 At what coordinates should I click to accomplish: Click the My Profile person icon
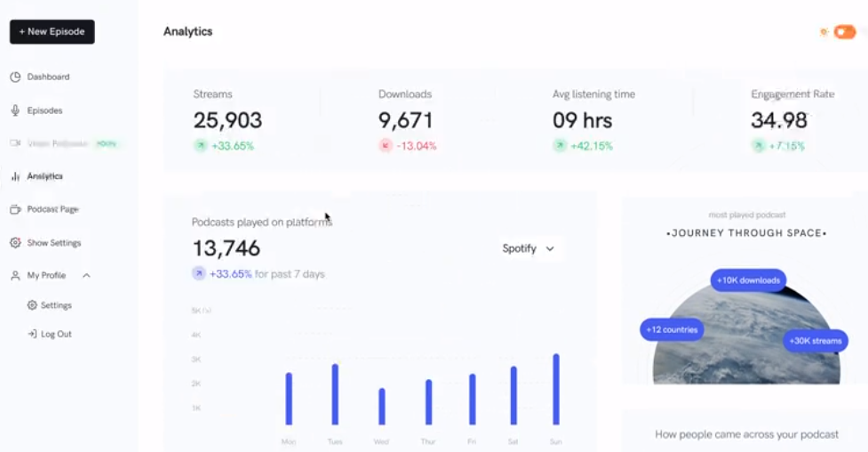[15, 275]
